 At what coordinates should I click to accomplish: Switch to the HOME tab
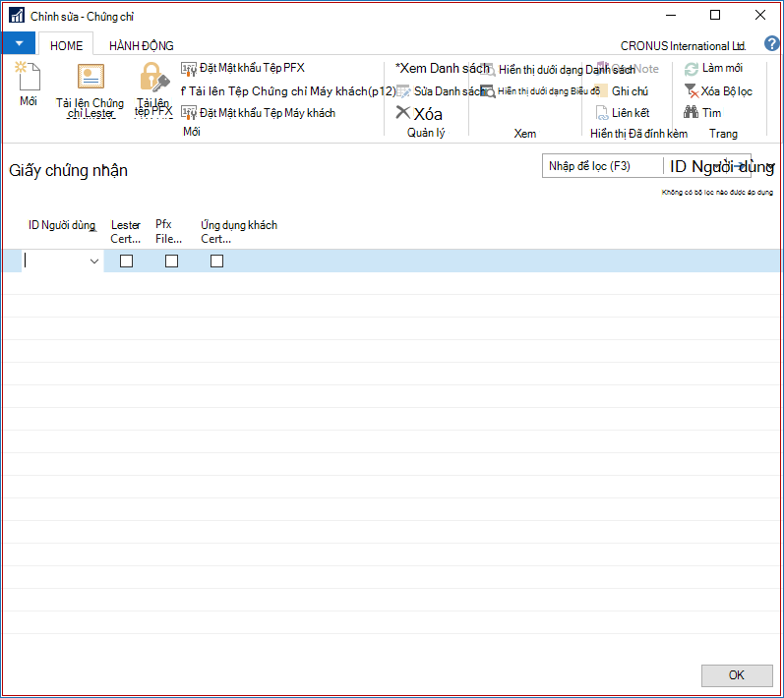coord(66,45)
